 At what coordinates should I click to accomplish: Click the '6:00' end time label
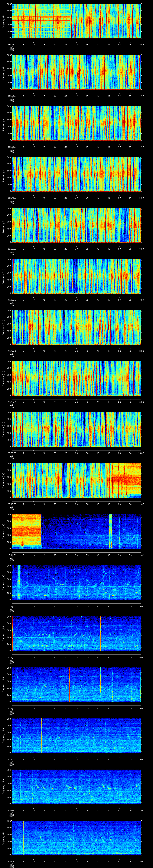(x=141, y=249)
